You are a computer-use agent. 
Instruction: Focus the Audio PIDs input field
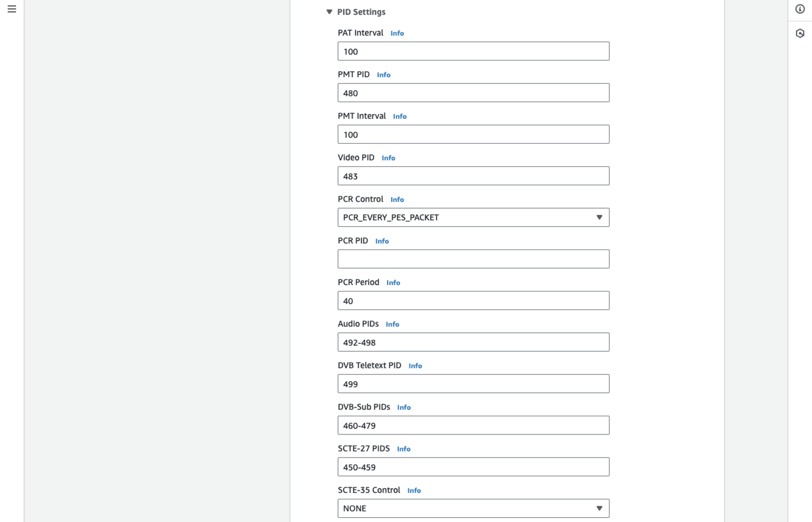pyautogui.click(x=473, y=342)
